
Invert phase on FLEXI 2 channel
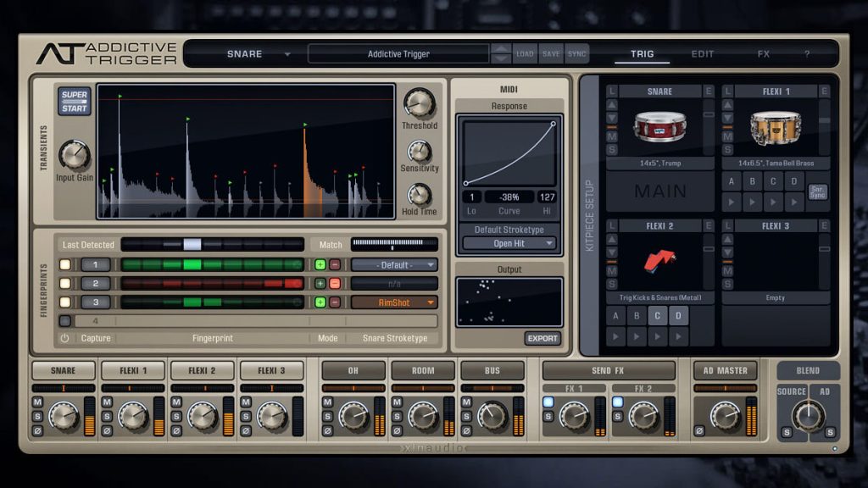coord(176,430)
